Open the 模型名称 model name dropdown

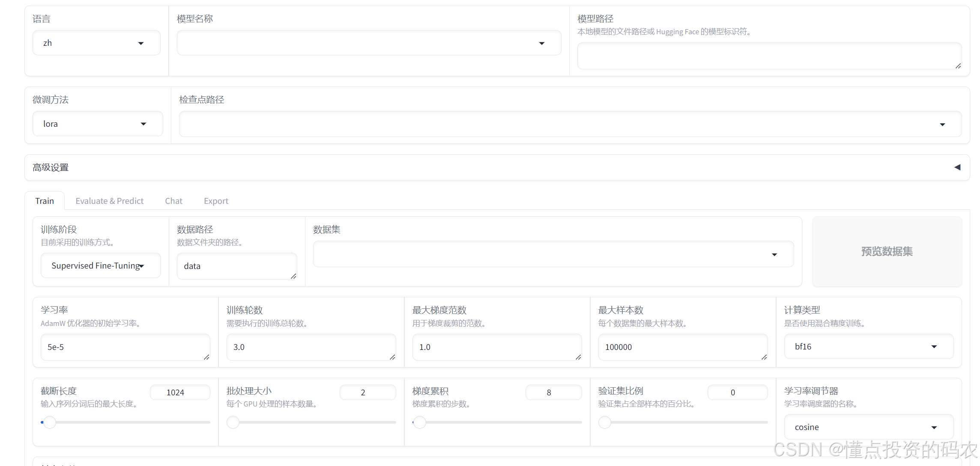point(368,43)
